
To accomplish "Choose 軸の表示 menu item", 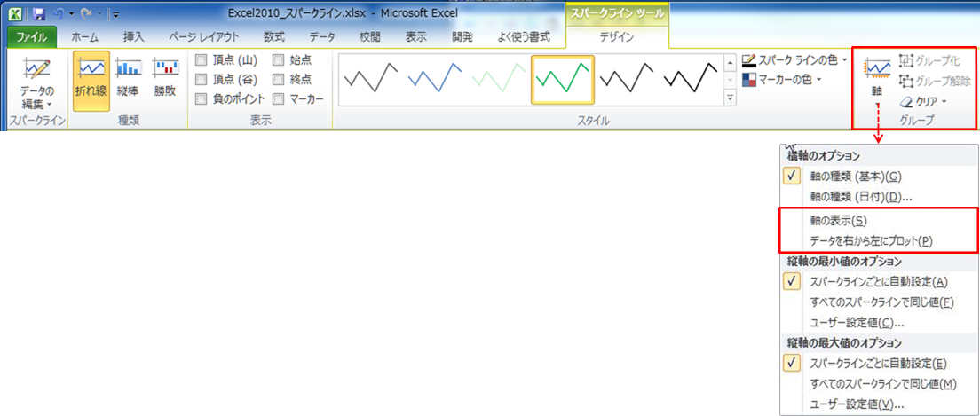I will [878, 221].
